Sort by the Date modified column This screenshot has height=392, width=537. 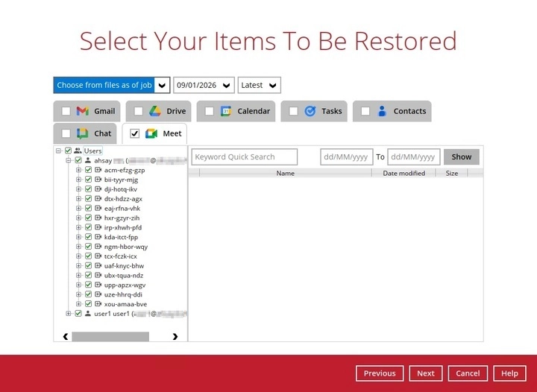[x=403, y=173]
